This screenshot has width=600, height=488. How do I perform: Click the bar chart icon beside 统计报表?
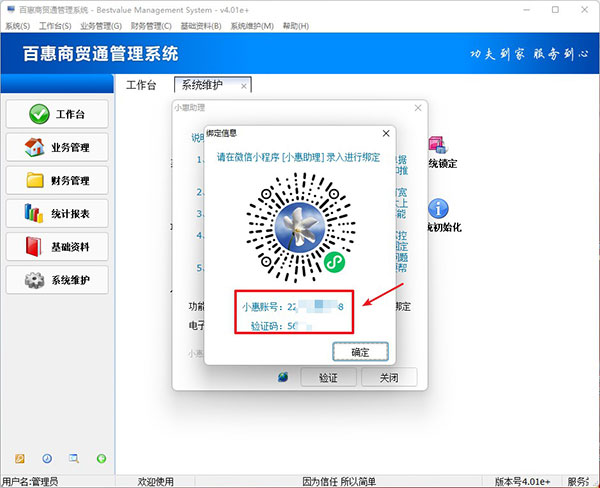pos(34,213)
